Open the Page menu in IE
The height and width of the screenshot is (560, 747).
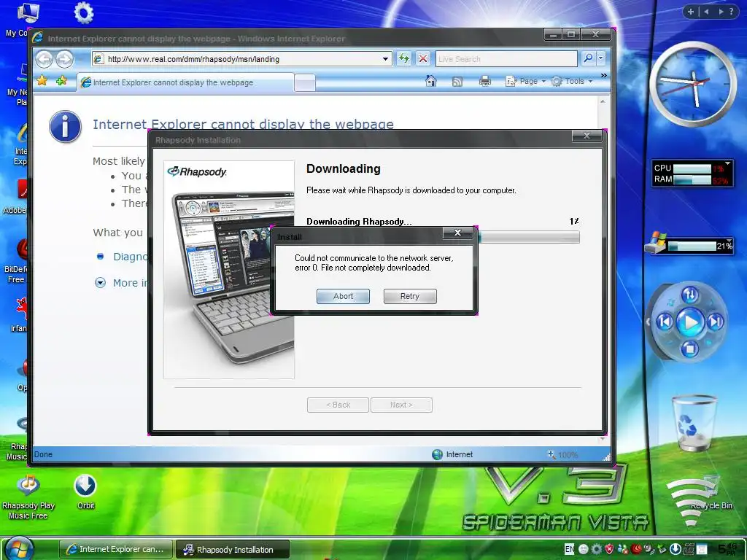(x=525, y=82)
